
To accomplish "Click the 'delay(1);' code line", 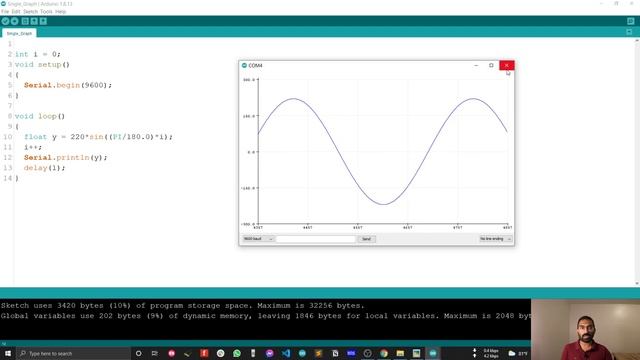I will click(44, 168).
